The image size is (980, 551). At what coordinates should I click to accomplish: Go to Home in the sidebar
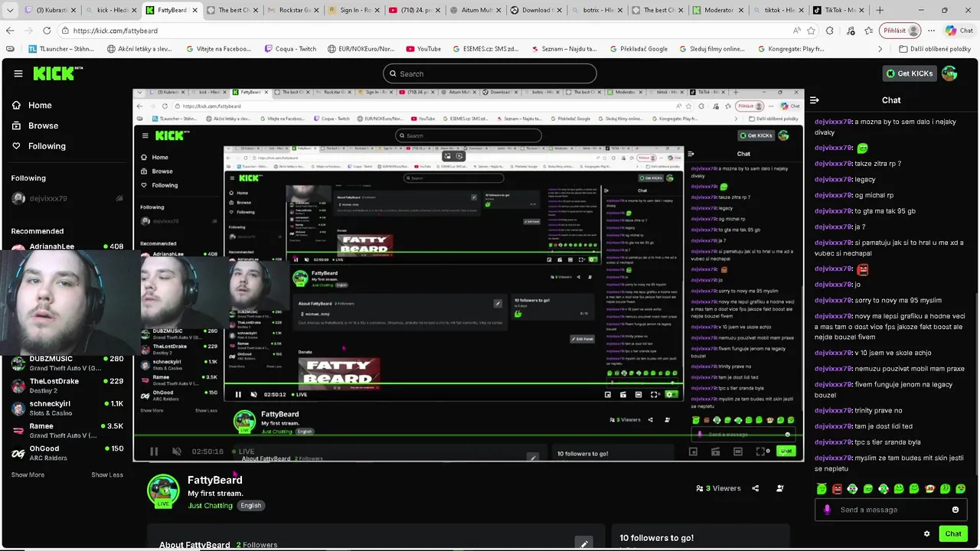[31, 105]
